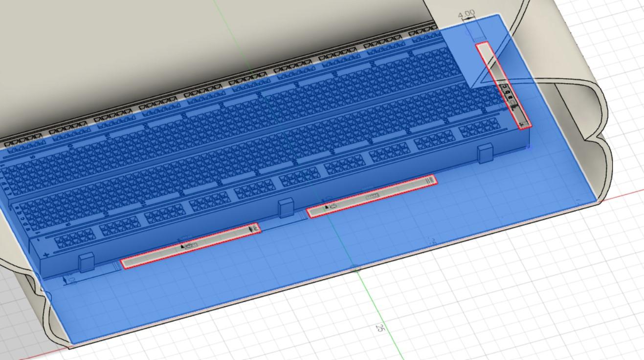Select the red-outlined slot on the green axis

coord(372,196)
